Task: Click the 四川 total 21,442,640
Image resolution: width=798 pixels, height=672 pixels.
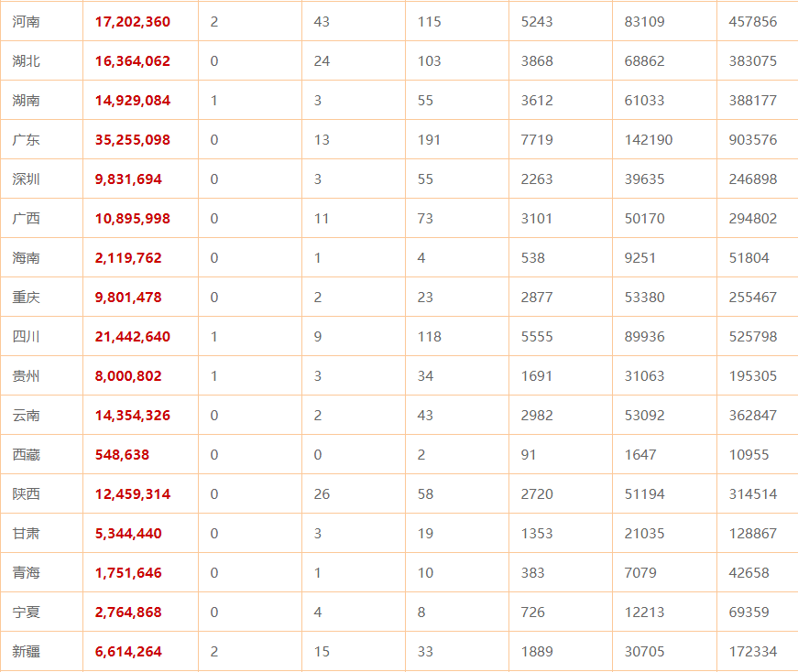Action: (132, 337)
